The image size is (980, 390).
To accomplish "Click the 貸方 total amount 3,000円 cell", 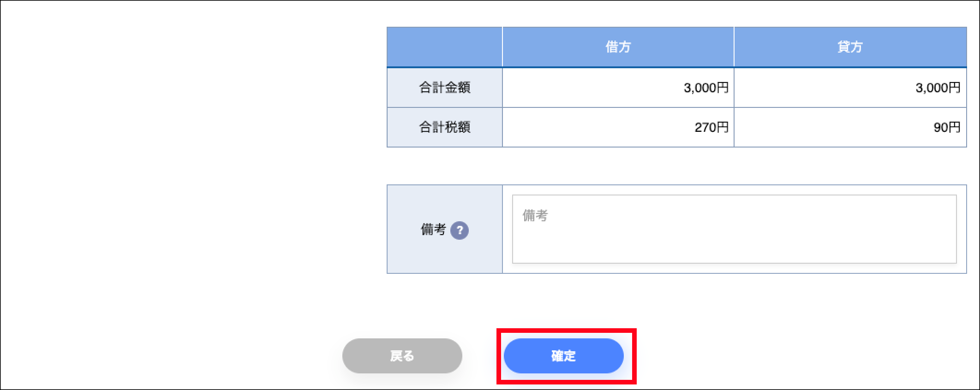I will click(x=850, y=88).
